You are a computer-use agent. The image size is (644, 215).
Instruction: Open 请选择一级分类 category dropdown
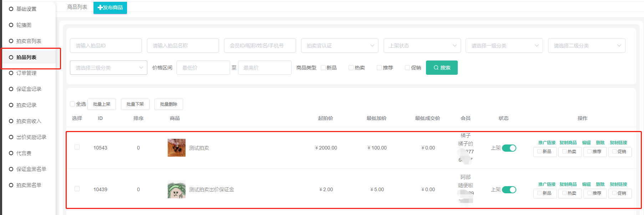coord(504,46)
